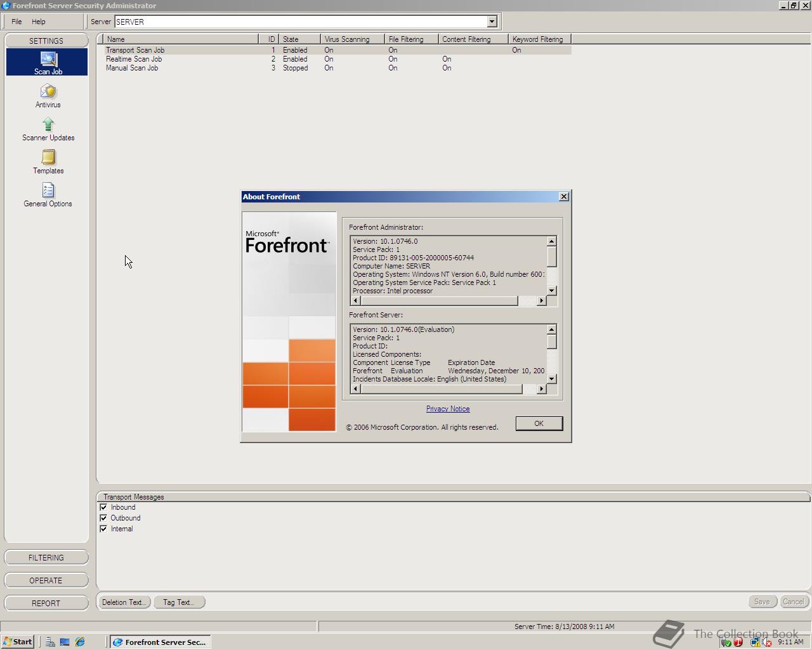
Task: Open the File menu
Action: (16, 22)
